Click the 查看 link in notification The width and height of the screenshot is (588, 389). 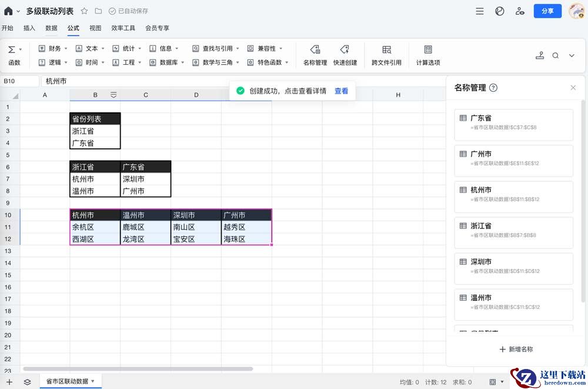[x=341, y=91]
